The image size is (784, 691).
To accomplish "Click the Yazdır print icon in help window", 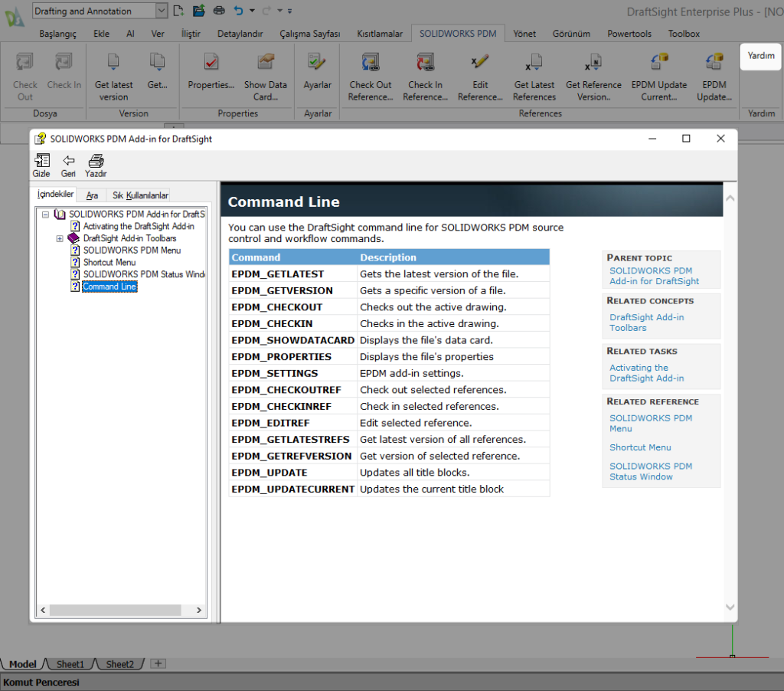I will click(95, 162).
